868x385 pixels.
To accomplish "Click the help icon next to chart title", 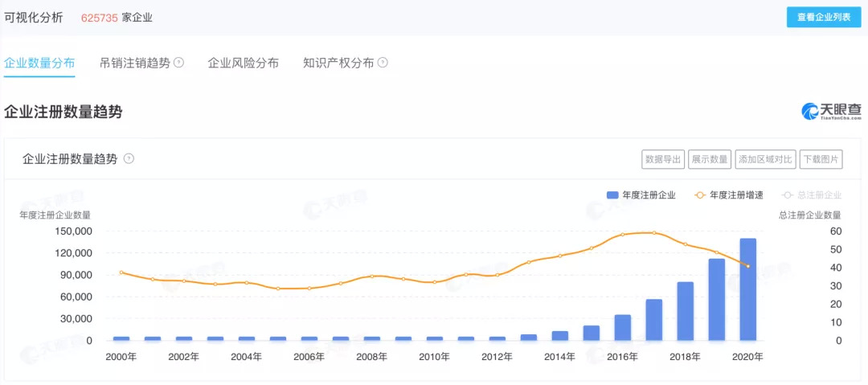I will tap(129, 159).
